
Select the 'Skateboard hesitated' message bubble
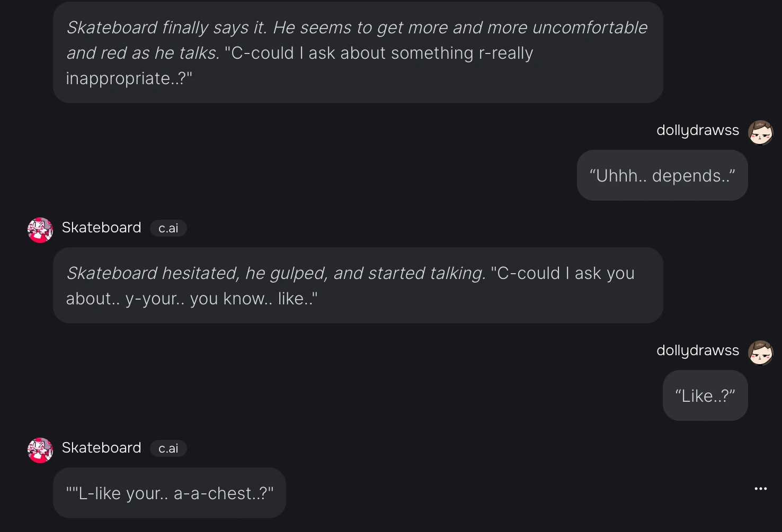tap(358, 285)
